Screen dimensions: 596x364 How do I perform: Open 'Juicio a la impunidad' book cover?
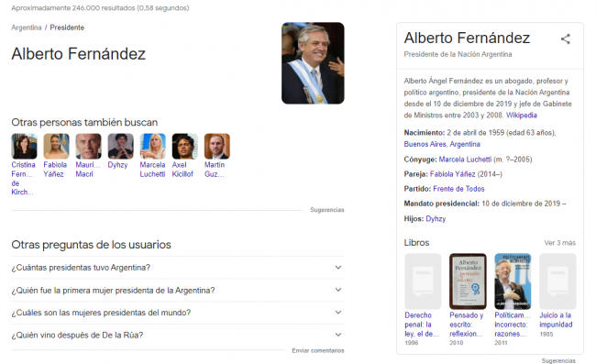[557, 281]
